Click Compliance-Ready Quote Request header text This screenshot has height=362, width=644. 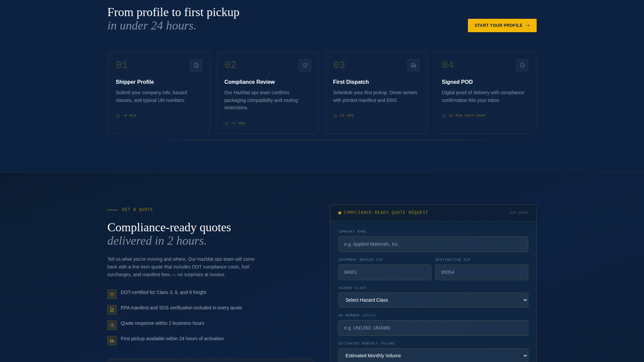point(386,213)
